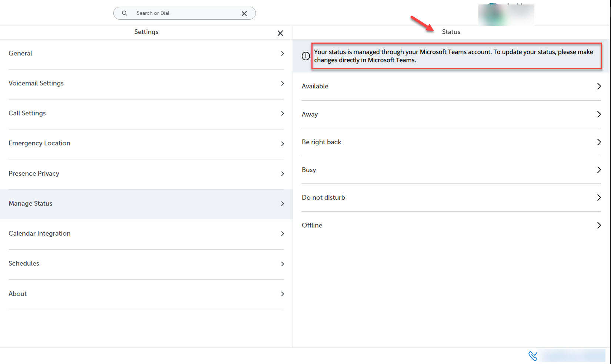Viewport: 611px width, 364px height.
Task: Clear the Search or Dial field
Action: tap(244, 13)
